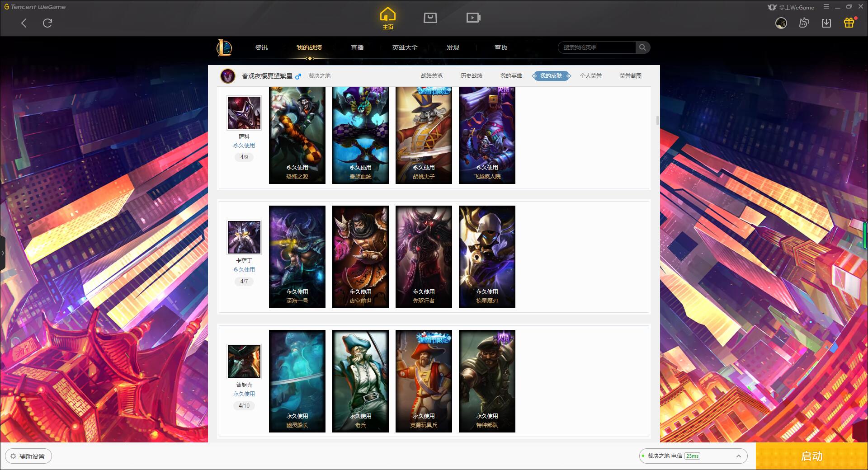Click the 4/10 skin count badge
Viewport: 868px width, 470px height.
click(x=244, y=406)
